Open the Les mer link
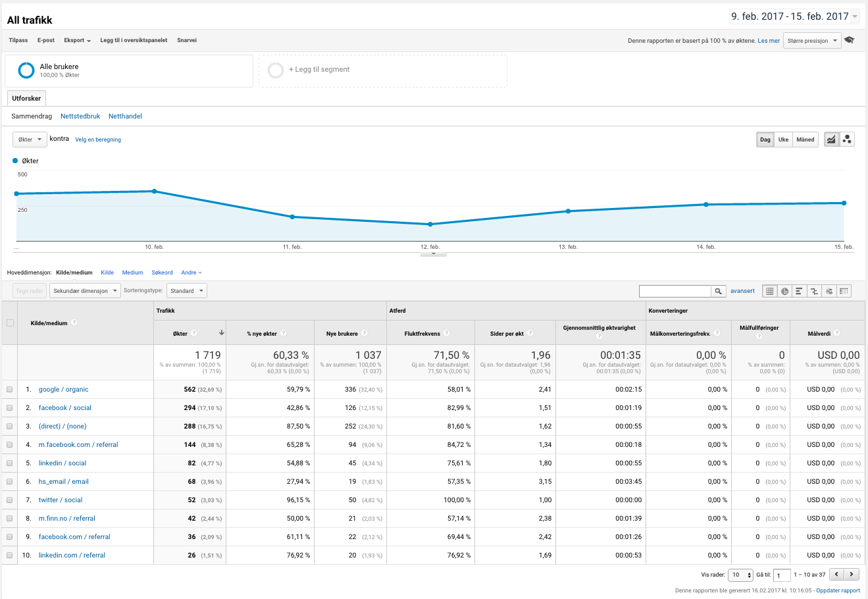Screen dimensions: 868x599 [769, 41]
